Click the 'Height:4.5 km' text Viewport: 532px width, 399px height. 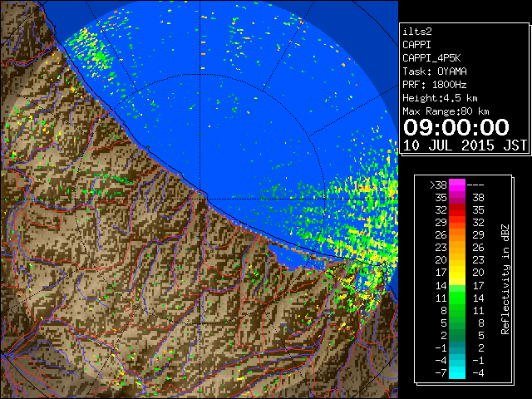tap(440, 98)
